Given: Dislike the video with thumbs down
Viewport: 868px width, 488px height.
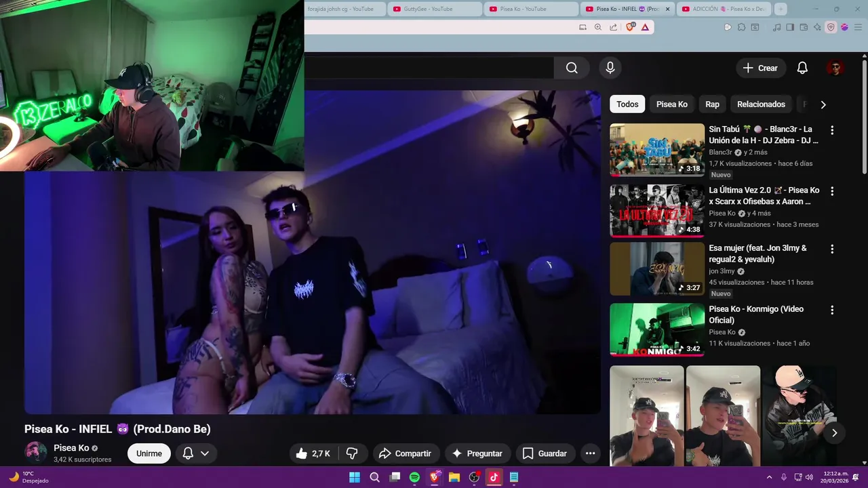Looking at the screenshot, I should 352,453.
